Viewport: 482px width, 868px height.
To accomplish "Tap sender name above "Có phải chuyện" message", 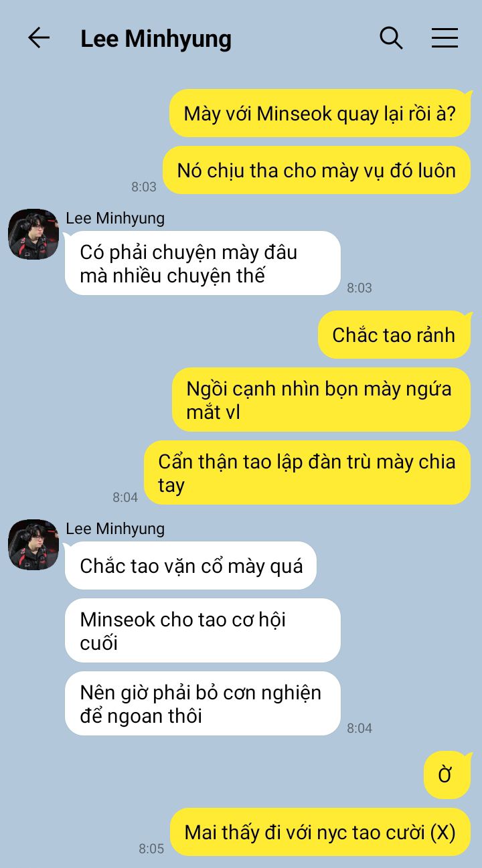I will click(x=115, y=218).
